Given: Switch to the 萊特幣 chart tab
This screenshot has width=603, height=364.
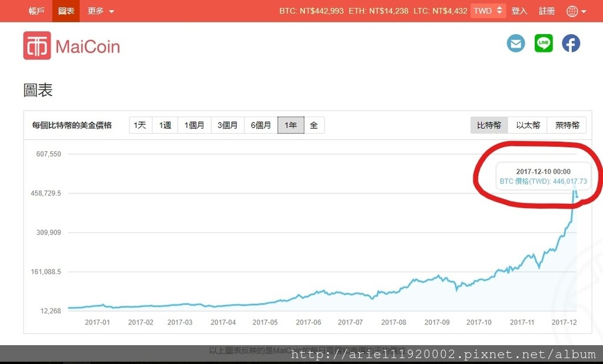Looking at the screenshot, I should (x=567, y=125).
